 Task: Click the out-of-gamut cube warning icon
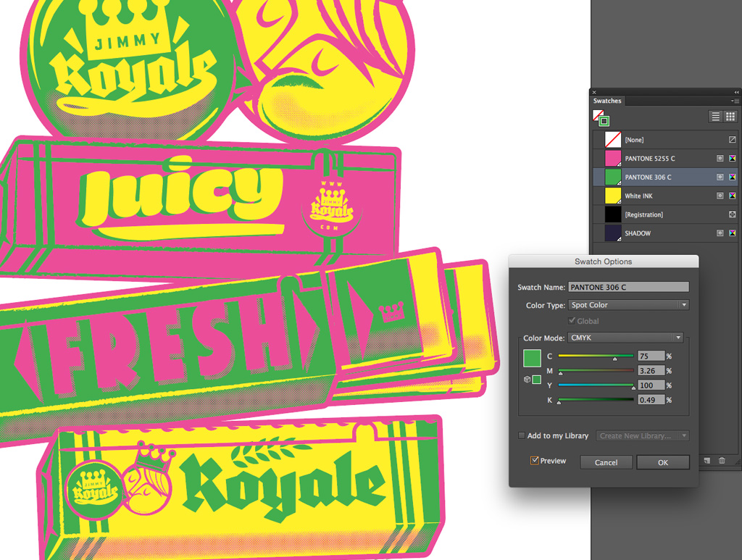tap(525, 380)
